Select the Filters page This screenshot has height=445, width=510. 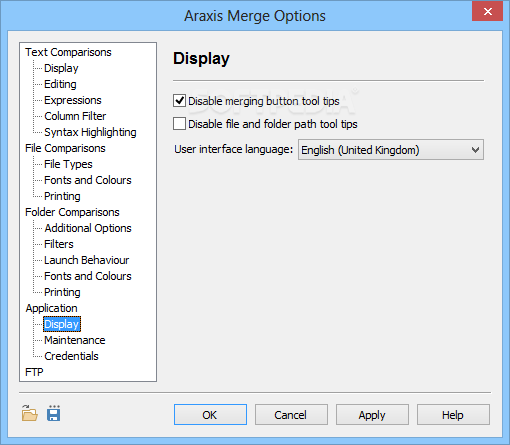59,244
